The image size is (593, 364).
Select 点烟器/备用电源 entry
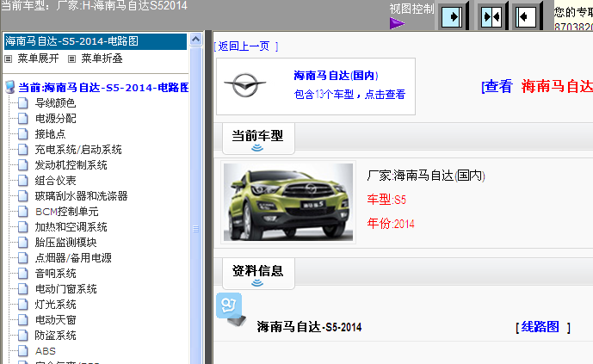coord(73,258)
